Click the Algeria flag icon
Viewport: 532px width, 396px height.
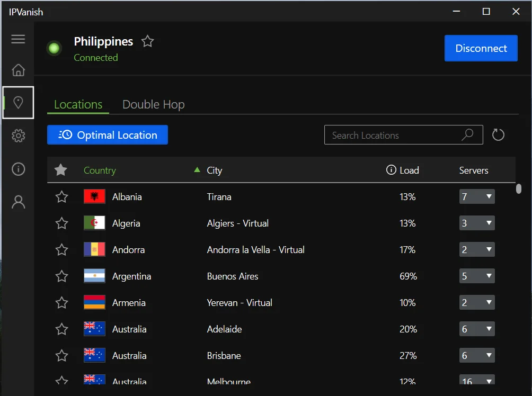coord(94,223)
